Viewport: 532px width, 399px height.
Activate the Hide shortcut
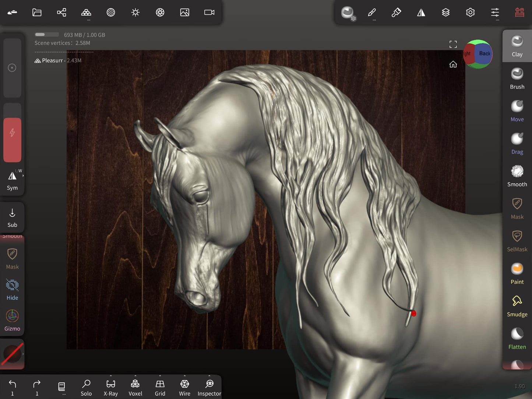(12, 290)
